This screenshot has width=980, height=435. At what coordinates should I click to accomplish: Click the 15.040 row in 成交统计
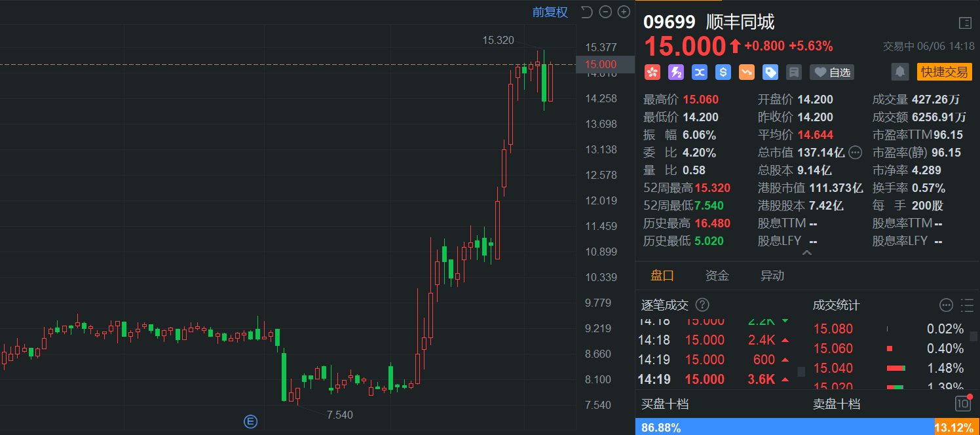tap(889, 368)
